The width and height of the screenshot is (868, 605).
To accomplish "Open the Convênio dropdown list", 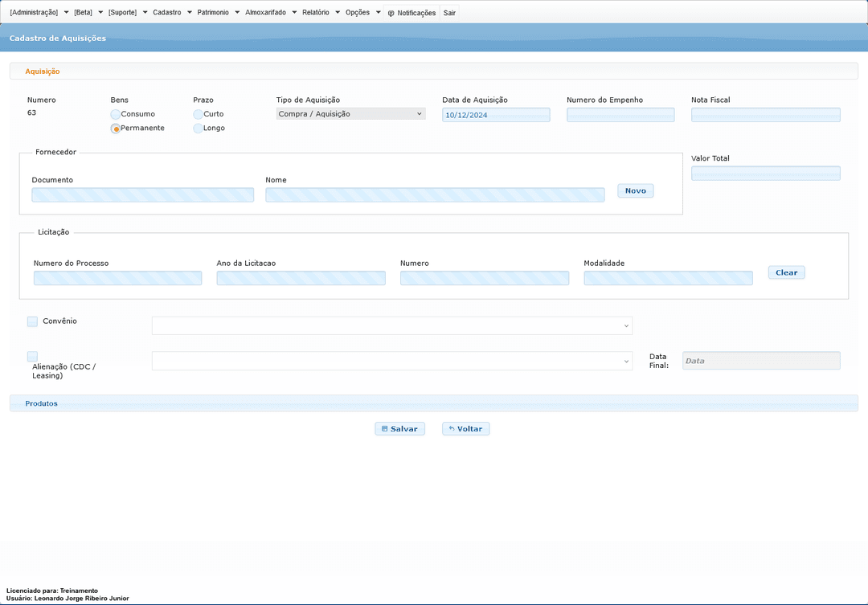I will pyautogui.click(x=392, y=326).
